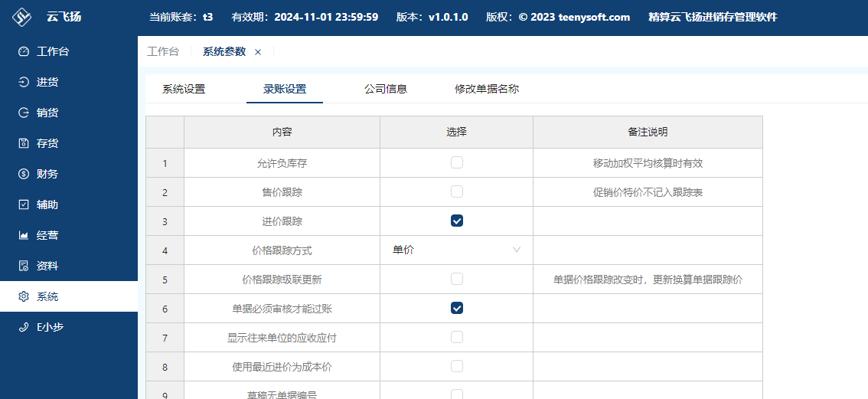Click the 显示往来单位的应收应付 row label
The image size is (868, 399).
tap(282, 338)
